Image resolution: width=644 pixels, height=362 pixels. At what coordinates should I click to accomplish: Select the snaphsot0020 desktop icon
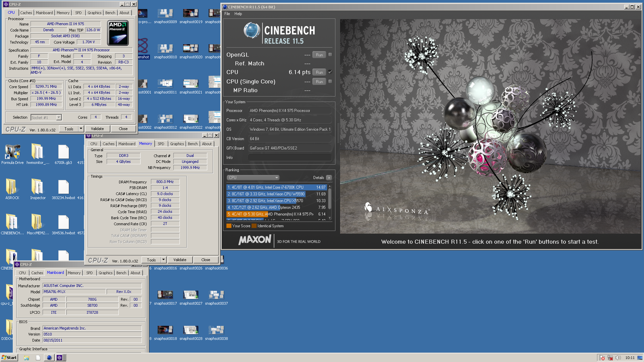(x=191, y=51)
